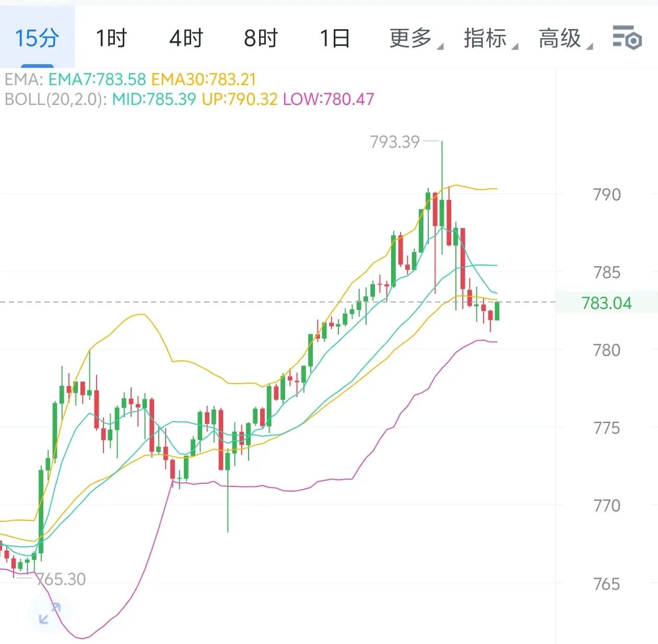Image resolution: width=658 pixels, height=644 pixels.
Task: Click the LOW:780.47 Bollinger value
Action: click(328, 99)
